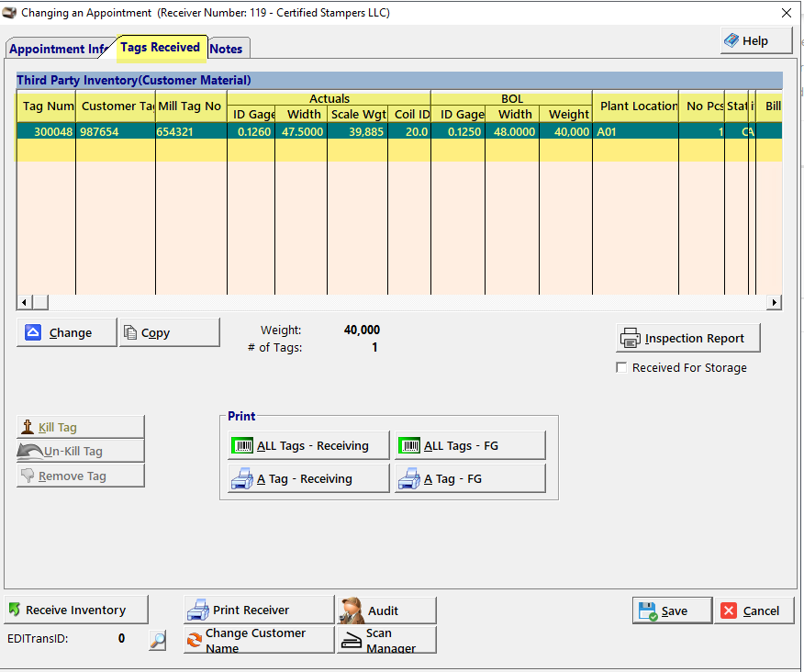The width and height of the screenshot is (804, 672).
Task: Click Scale Wgt value 39,885
Action: (357, 131)
